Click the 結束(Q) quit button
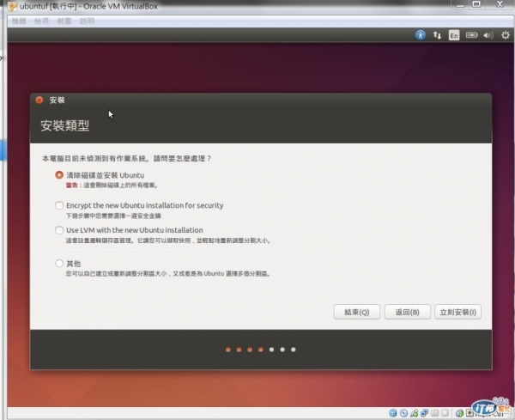 coord(357,312)
